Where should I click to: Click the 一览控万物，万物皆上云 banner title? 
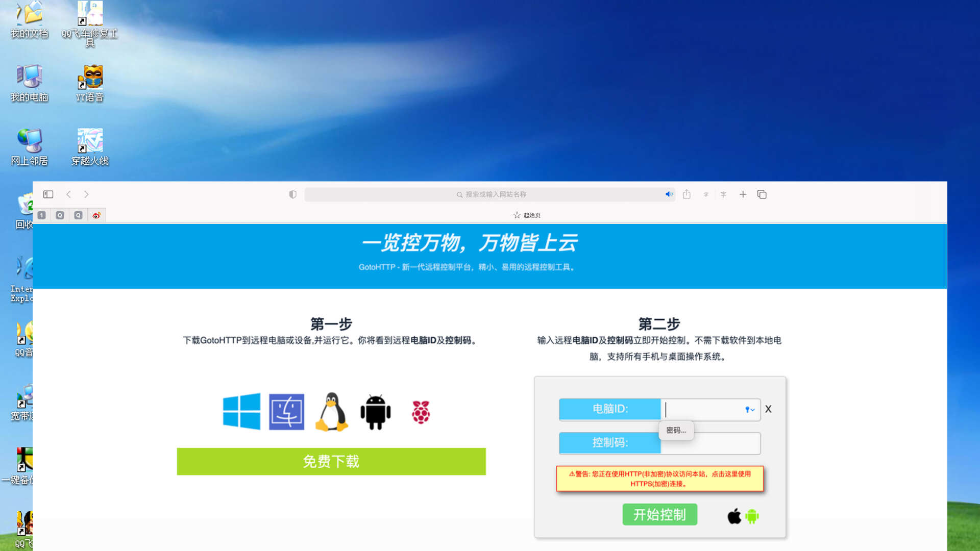[x=470, y=243]
